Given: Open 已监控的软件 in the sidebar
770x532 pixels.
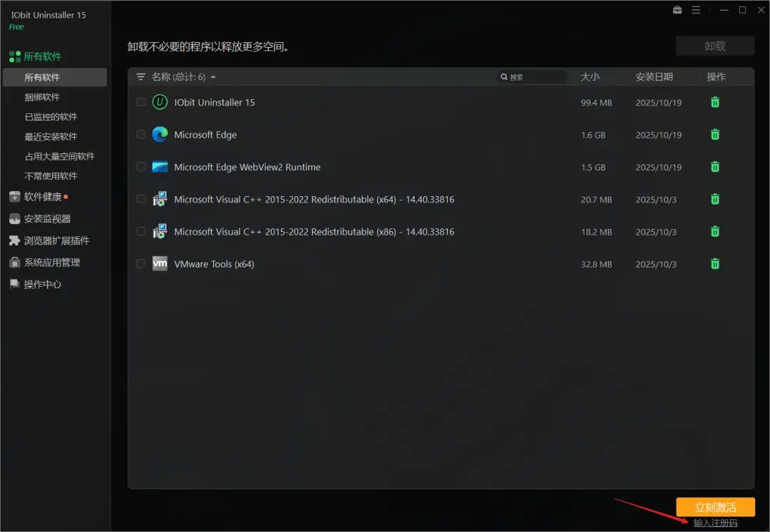Looking at the screenshot, I should (x=51, y=117).
